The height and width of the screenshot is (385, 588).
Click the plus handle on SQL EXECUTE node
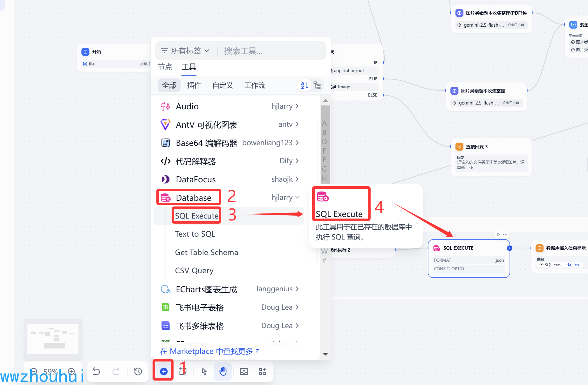pos(509,248)
